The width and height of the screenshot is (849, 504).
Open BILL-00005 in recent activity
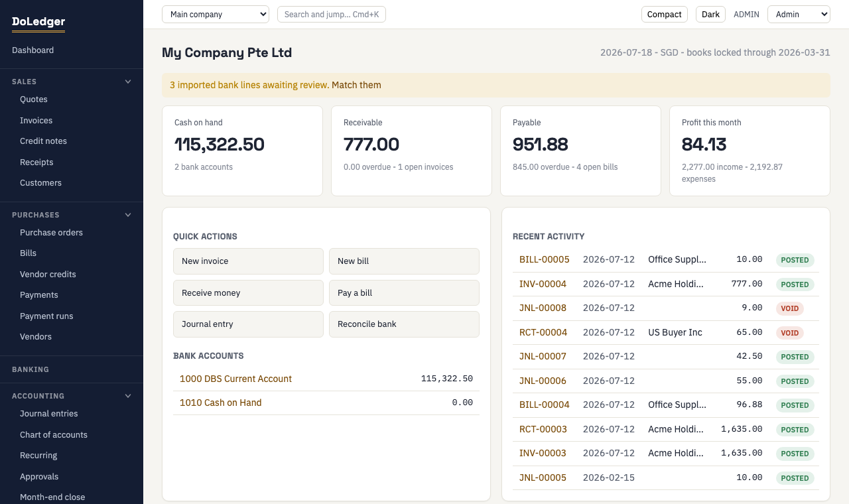coord(544,260)
